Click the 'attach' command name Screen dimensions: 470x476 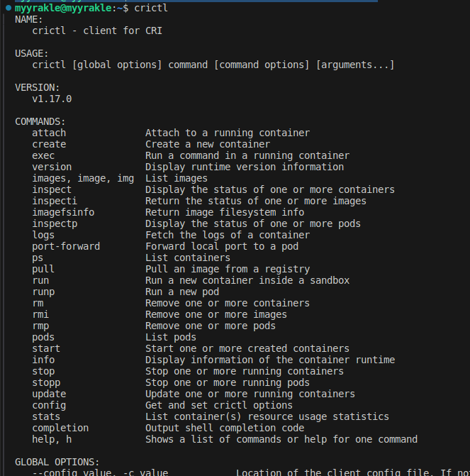click(x=49, y=133)
